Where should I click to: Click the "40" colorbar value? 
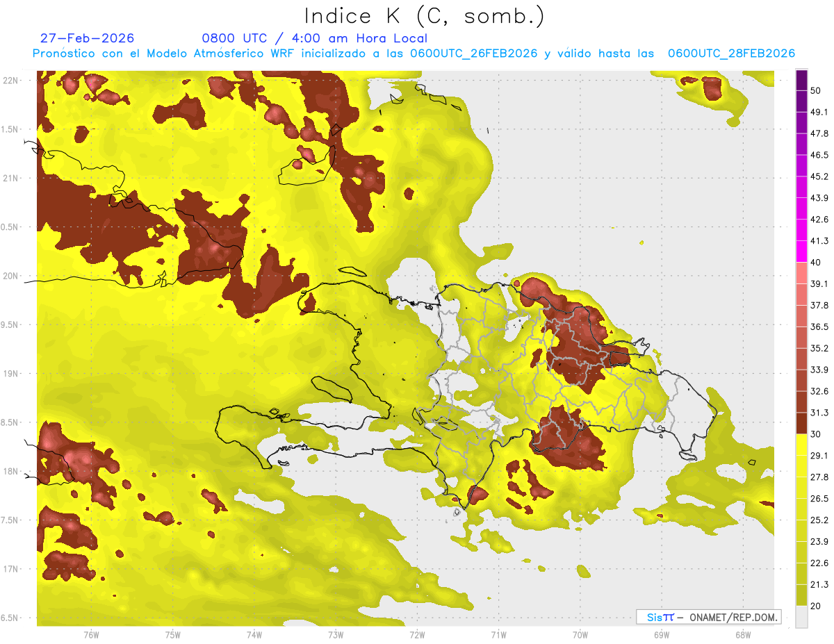tap(816, 263)
